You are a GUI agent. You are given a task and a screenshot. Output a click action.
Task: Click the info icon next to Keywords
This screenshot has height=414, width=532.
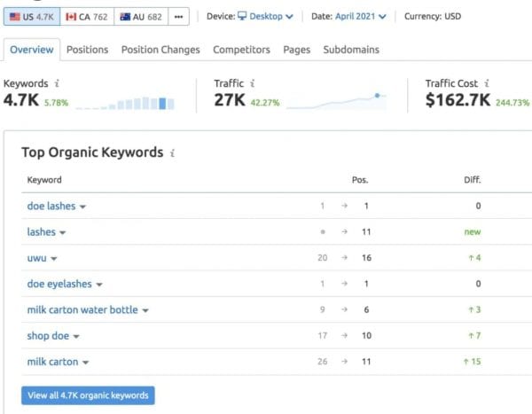(57, 83)
